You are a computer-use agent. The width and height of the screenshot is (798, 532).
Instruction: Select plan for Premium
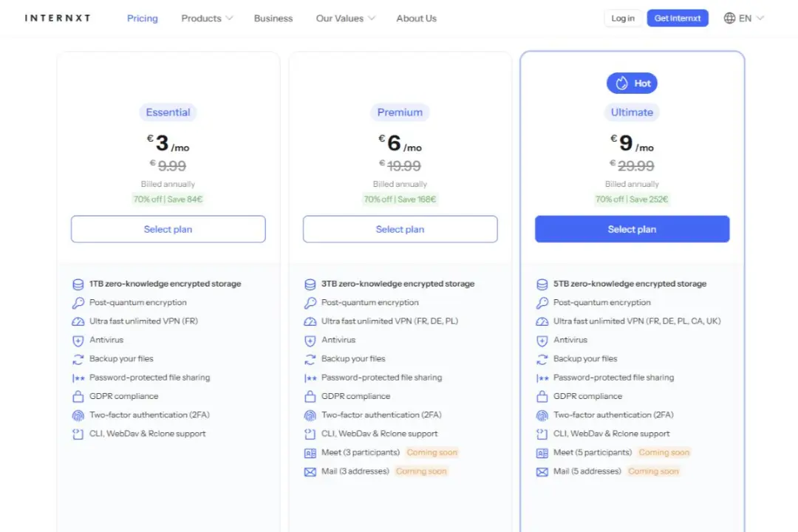point(400,229)
